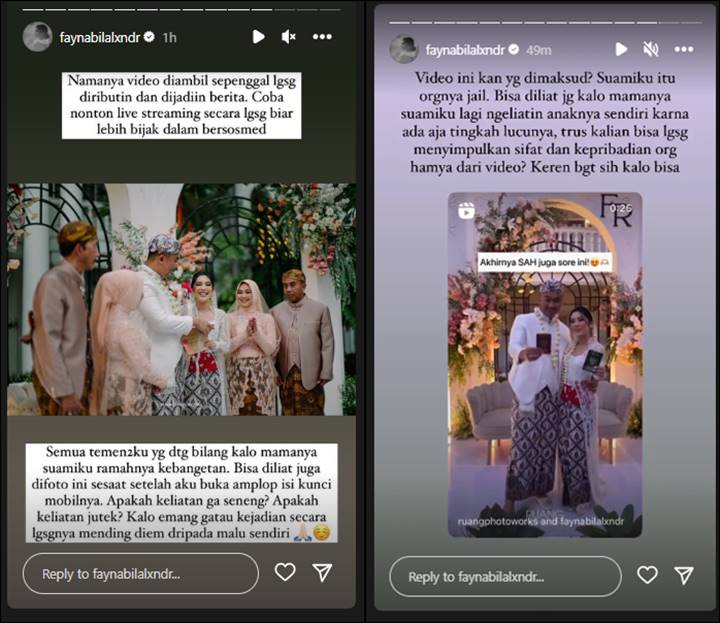The image size is (720, 623).
Task: Open more options menu on left story
Action: pyautogui.click(x=322, y=37)
